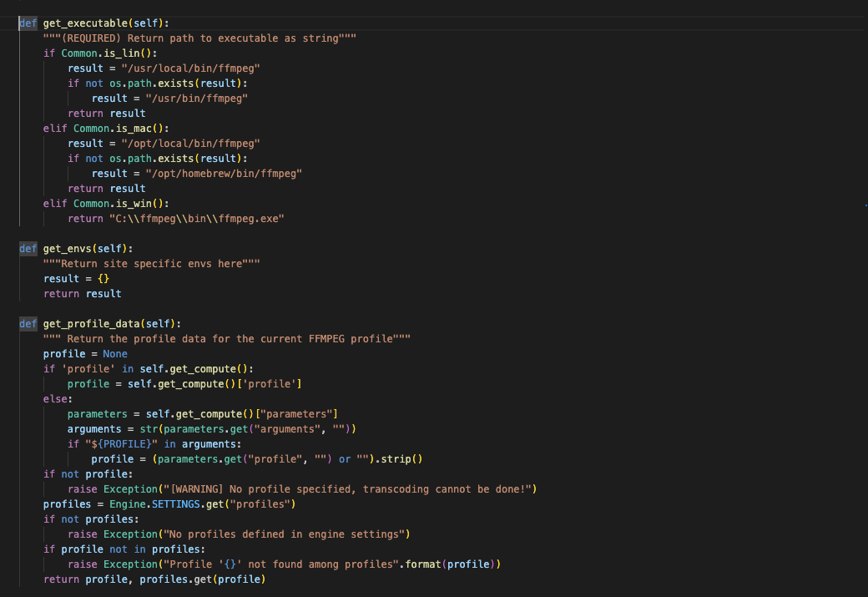868x597 pixels.
Task: Click the get_executable function name
Action: [85, 23]
